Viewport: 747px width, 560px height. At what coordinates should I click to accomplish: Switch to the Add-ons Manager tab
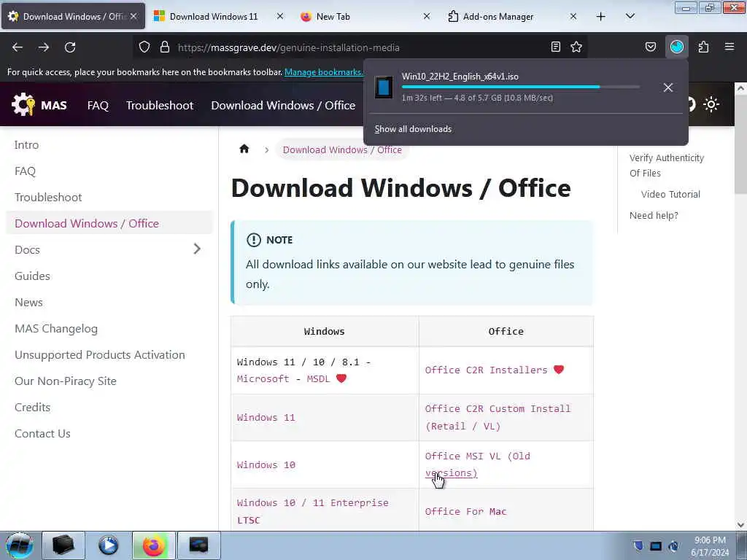tap(512, 16)
